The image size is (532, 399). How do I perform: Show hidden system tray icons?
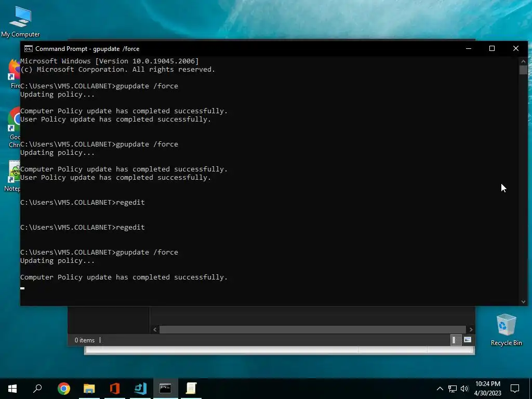click(x=440, y=389)
